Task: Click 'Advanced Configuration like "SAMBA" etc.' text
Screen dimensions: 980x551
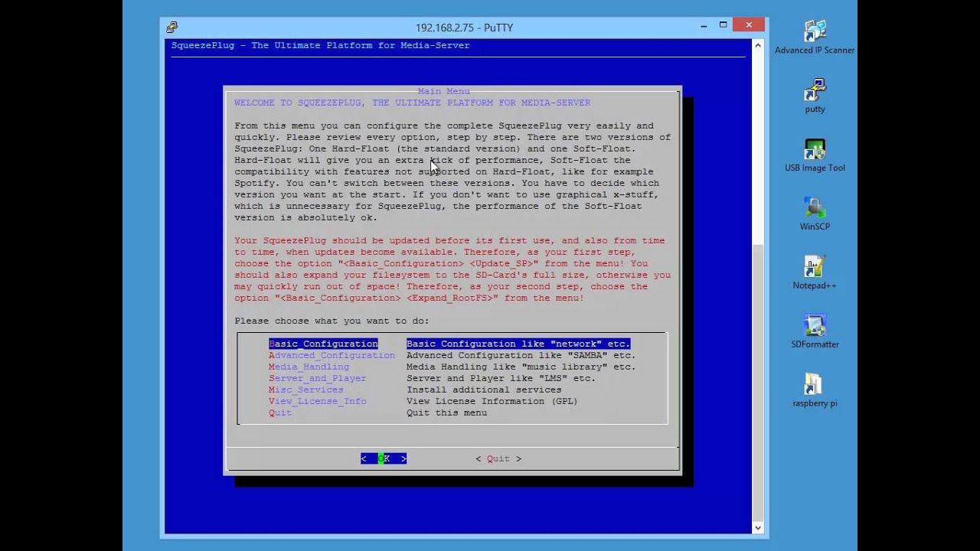Action: 521,355
